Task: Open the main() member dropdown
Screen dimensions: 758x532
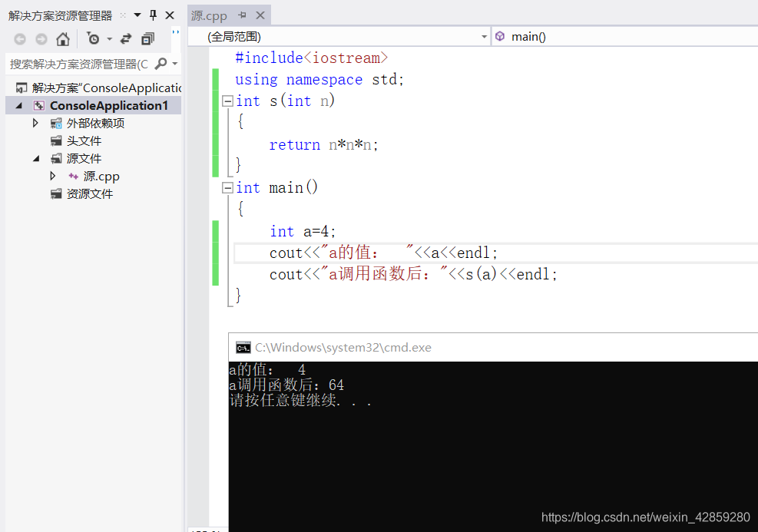Action: (x=625, y=37)
